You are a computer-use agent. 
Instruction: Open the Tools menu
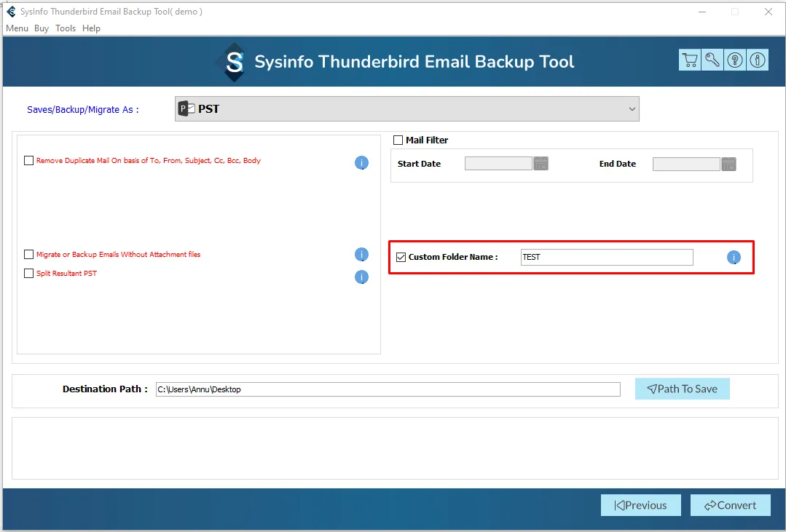pos(66,28)
